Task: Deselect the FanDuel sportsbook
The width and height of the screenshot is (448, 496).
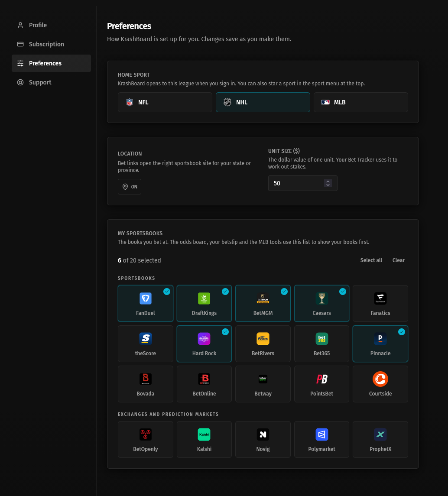Action: click(146, 303)
